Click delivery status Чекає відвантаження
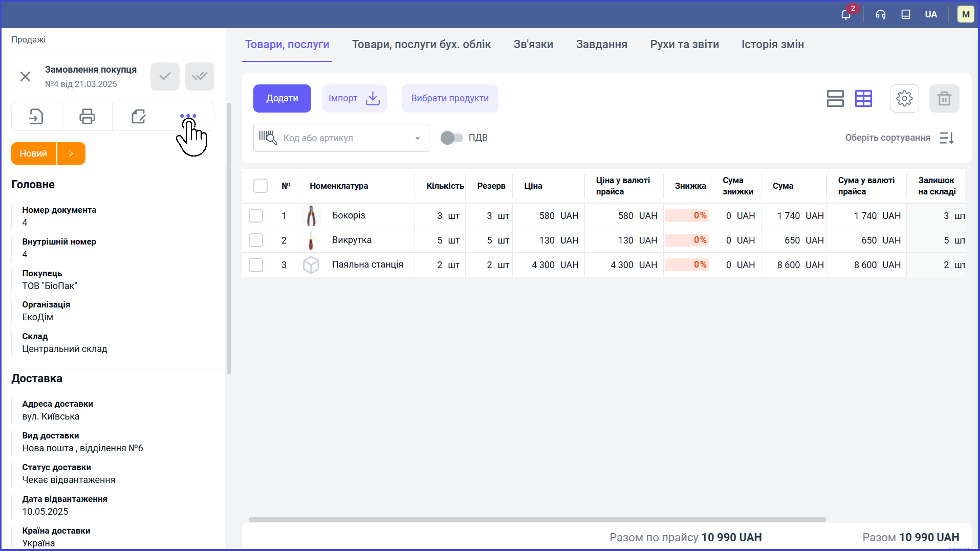The height and width of the screenshot is (551, 980). coord(69,480)
